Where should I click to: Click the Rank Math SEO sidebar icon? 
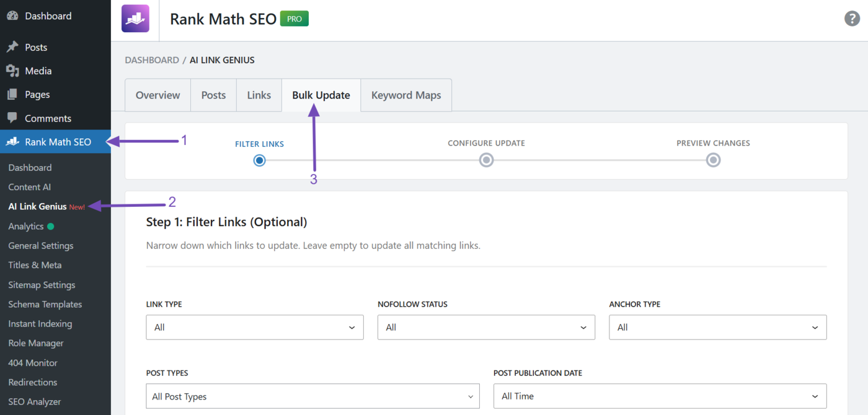[12, 142]
